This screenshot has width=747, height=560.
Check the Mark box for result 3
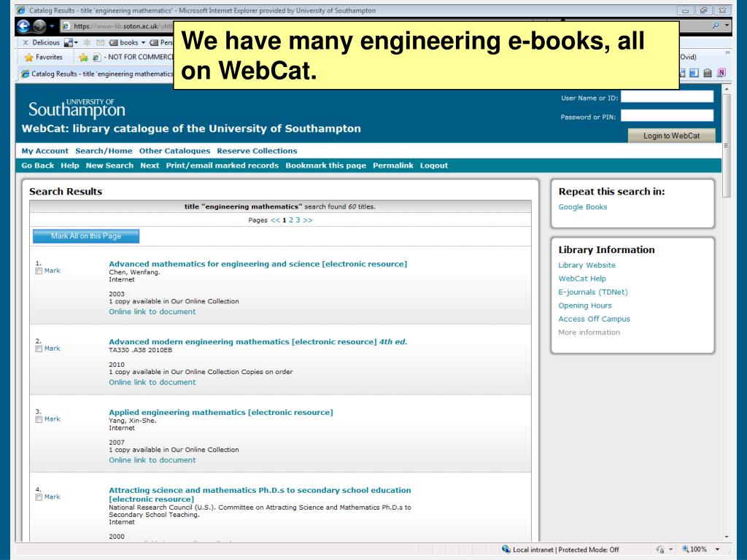[39, 419]
